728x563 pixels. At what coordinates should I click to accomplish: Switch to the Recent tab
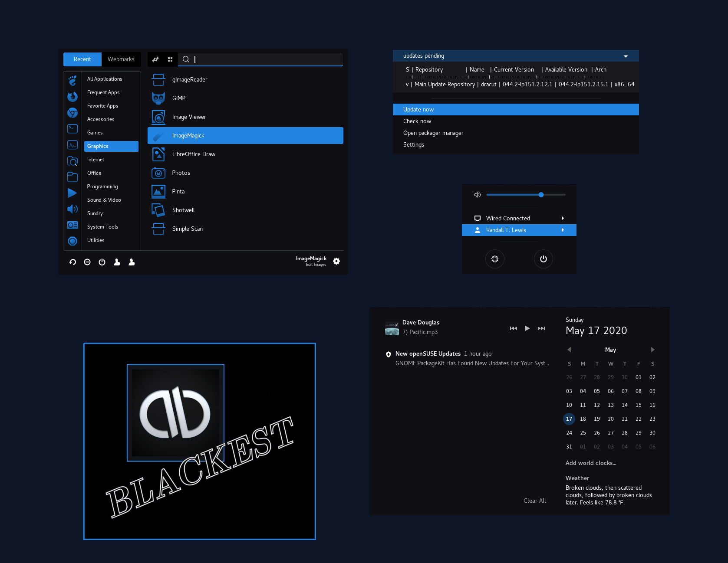pos(82,59)
